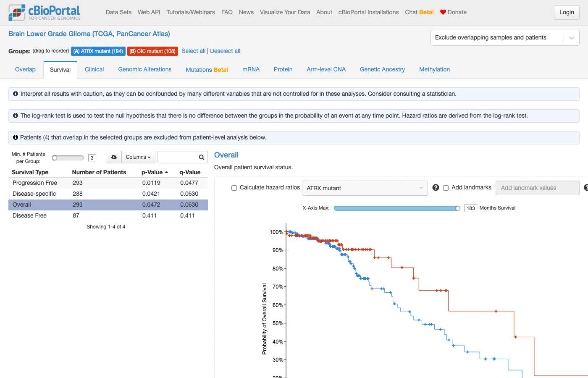Open the Exclude overlapping samples dropdown
Screen dimensions: 588x378
pyautogui.click(x=505, y=38)
